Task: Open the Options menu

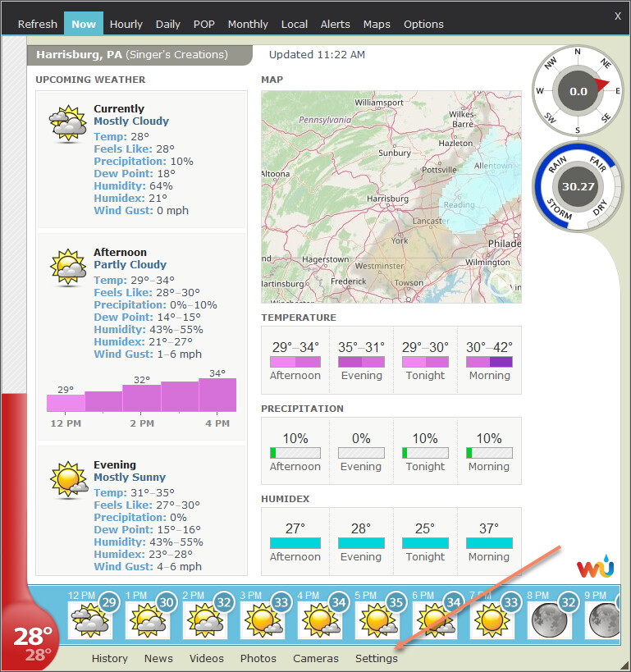Action: pos(423,25)
